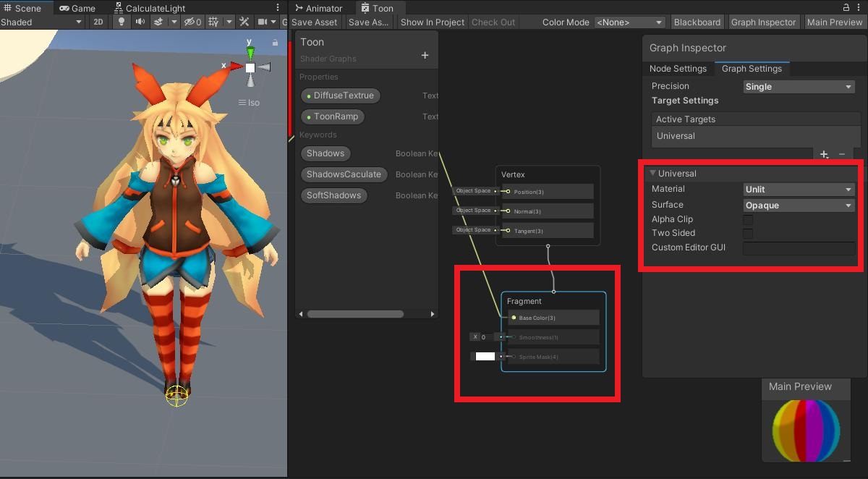Viewport: 868px width, 479px height.
Task: Click the red X axis gizmo cone
Action: [236, 67]
